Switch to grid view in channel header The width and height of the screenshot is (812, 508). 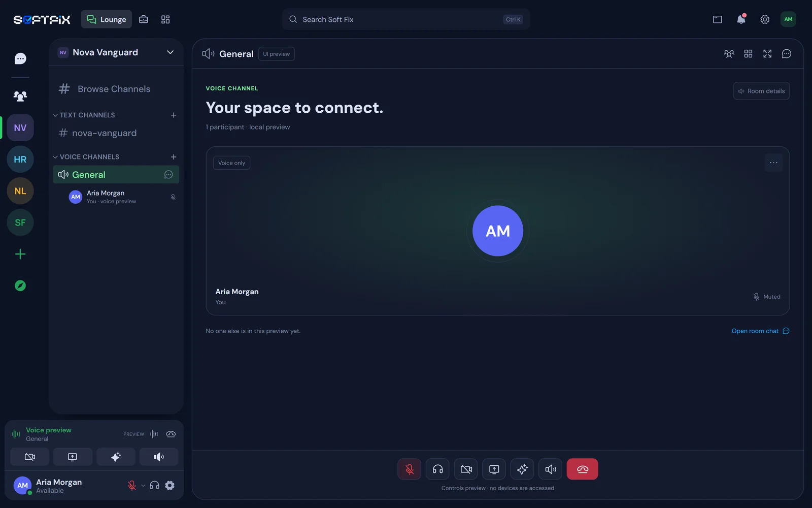pos(748,54)
